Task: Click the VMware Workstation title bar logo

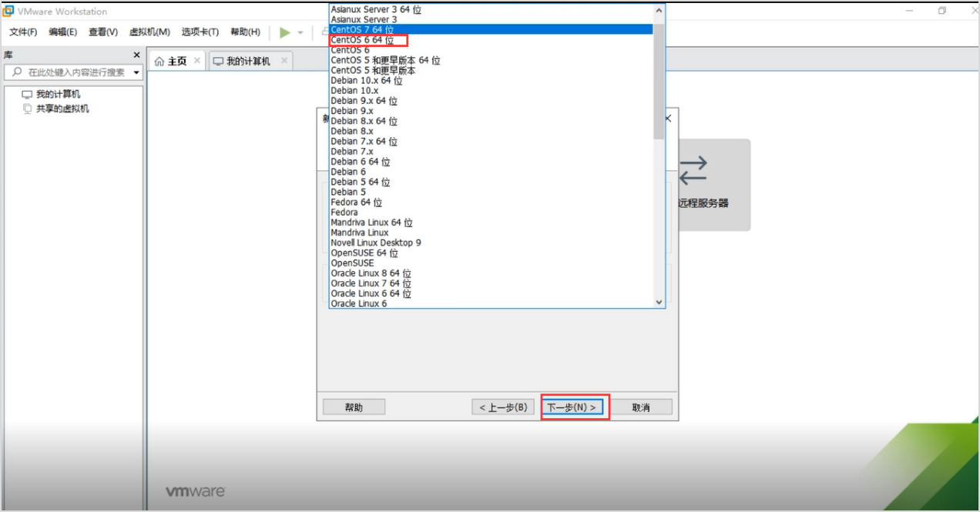Action: [8, 11]
